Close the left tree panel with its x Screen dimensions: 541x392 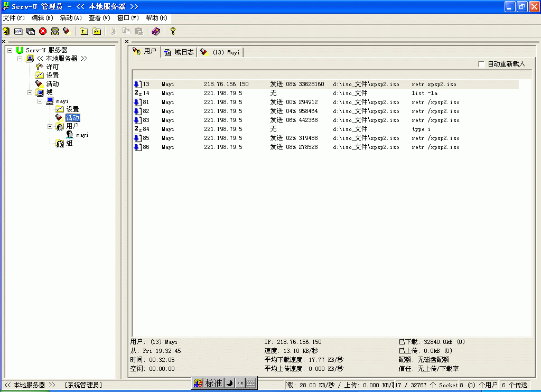click(4, 41)
